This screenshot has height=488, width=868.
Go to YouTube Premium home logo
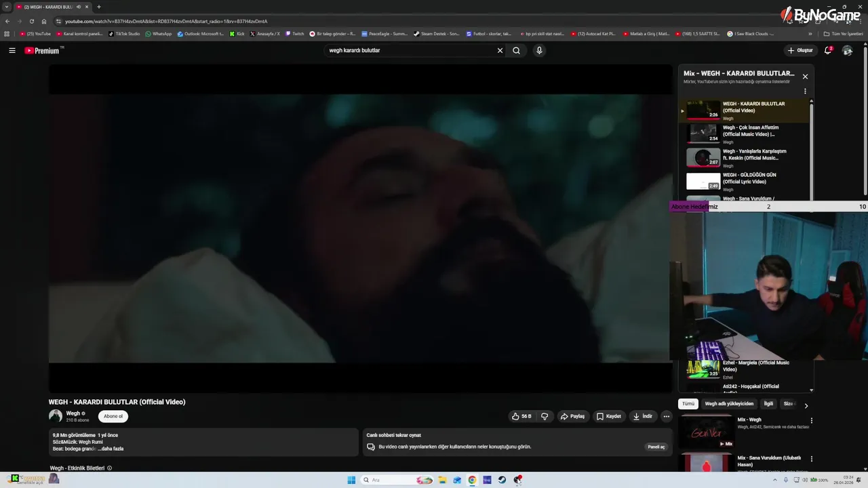43,50
